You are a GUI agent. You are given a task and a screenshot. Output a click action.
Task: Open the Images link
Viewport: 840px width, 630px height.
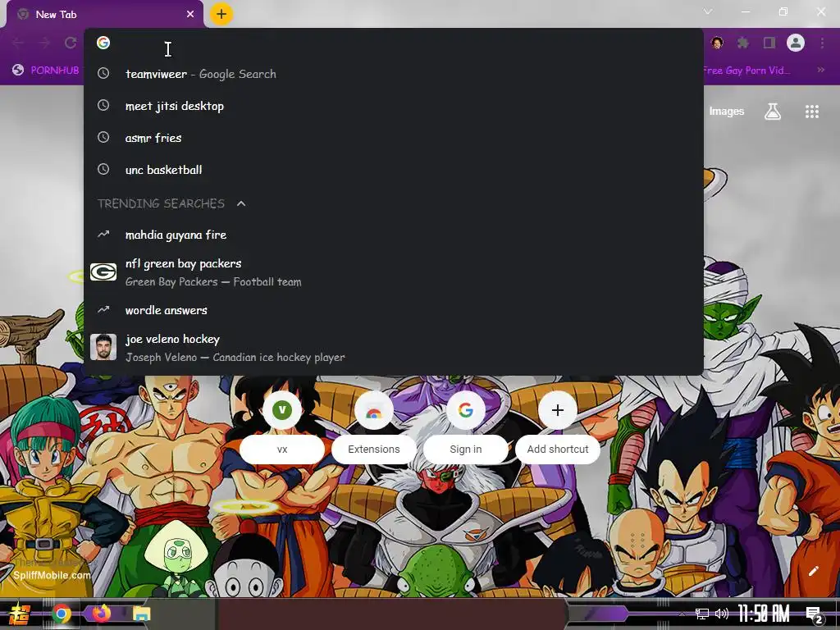point(727,112)
